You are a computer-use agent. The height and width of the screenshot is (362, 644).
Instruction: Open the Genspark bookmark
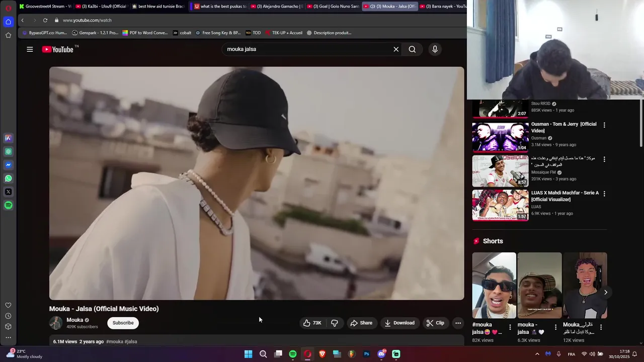coord(95,33)
